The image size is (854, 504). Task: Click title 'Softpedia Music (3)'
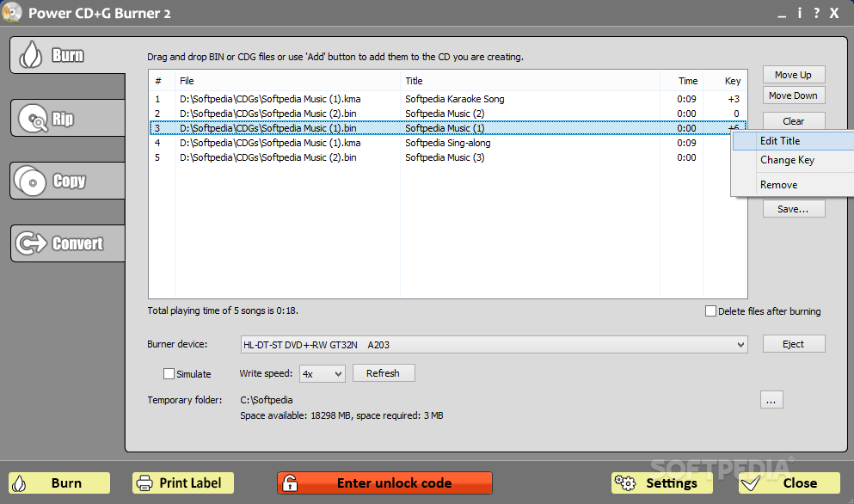tap(445, 157)
